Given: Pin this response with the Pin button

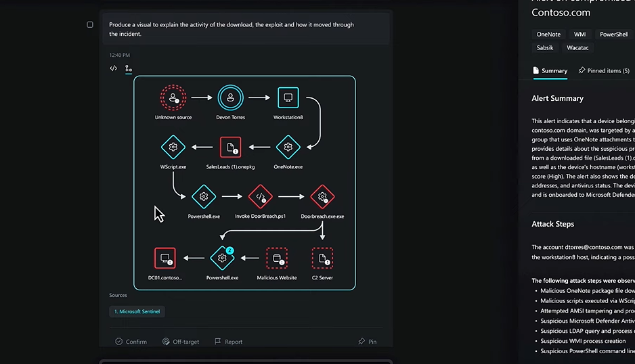Looking at the screenshot, I should click(367, 342).
